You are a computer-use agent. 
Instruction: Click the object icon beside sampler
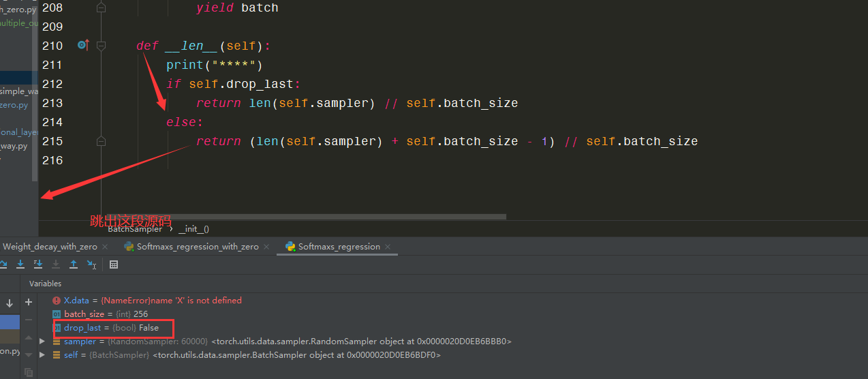[x=57, y=342]
